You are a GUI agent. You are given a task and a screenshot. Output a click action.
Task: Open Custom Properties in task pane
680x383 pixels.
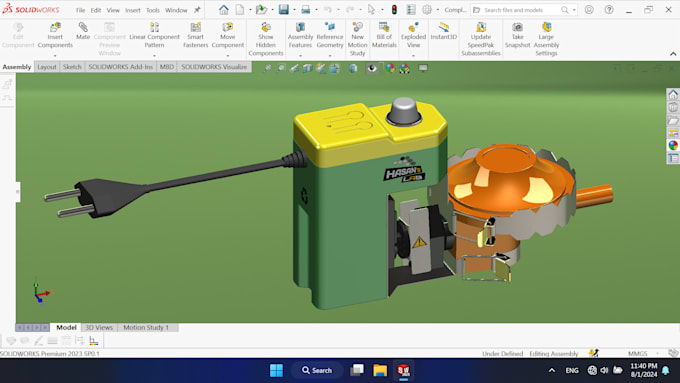coord(673,158)
